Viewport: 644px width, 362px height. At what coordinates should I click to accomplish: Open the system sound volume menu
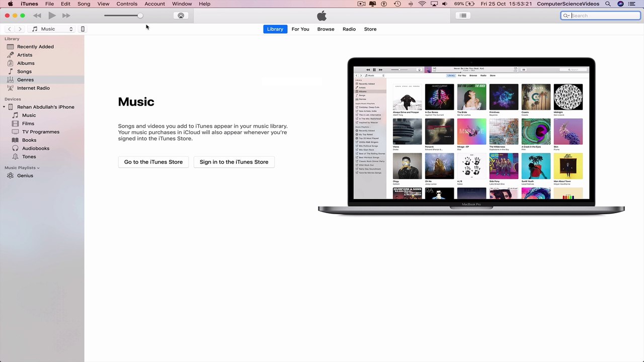(x=445, y=4)
